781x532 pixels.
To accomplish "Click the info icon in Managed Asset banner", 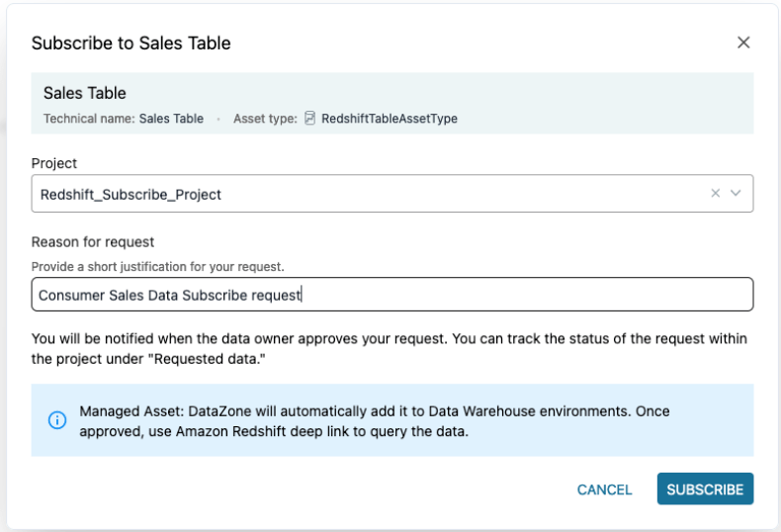I will pyautogui.click(x=57, y=420).
